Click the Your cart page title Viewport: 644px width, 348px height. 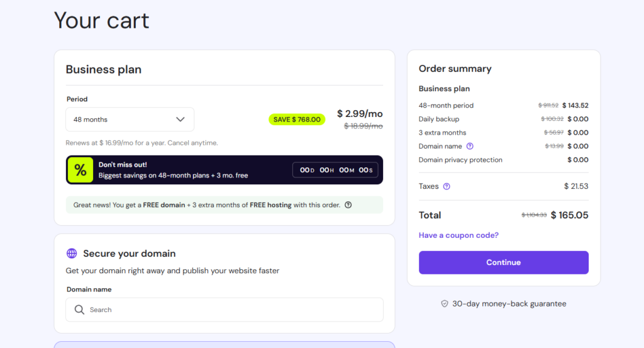(x=101, y=20)
